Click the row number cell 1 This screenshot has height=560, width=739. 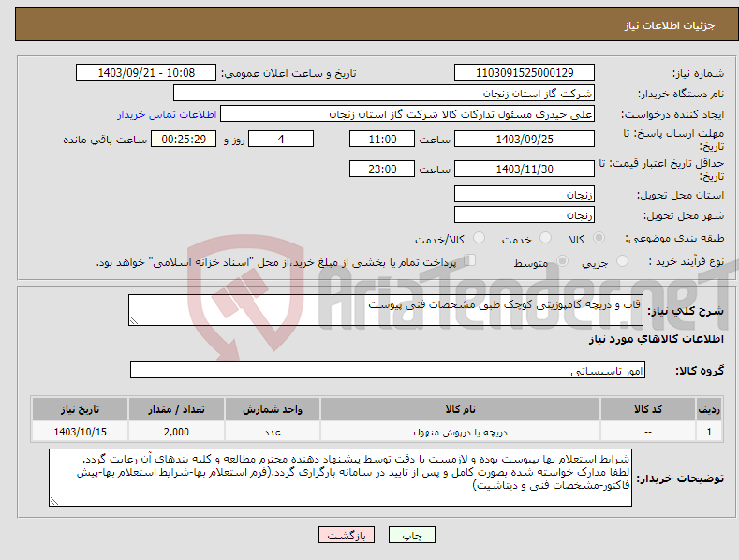709,432
